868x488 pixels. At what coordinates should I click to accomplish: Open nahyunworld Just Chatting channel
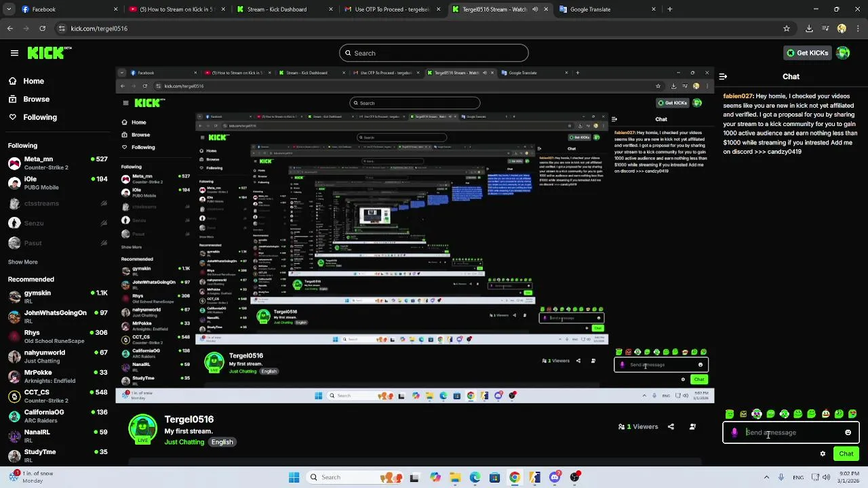point(58,357)
